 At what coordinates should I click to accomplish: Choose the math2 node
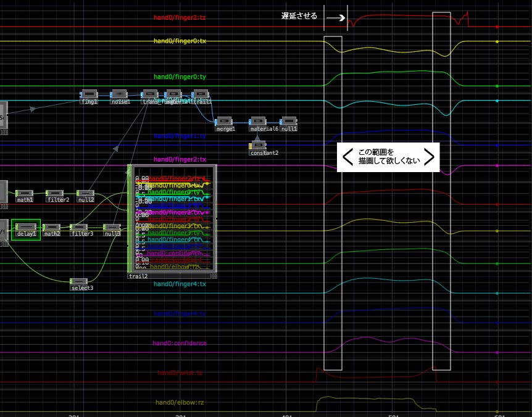coord(51,228)
